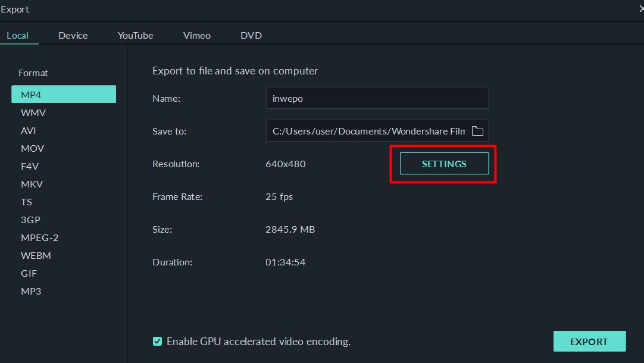The image size is (644, 363).
Task: Pick GIF from the format list
Action: point(29,273)
